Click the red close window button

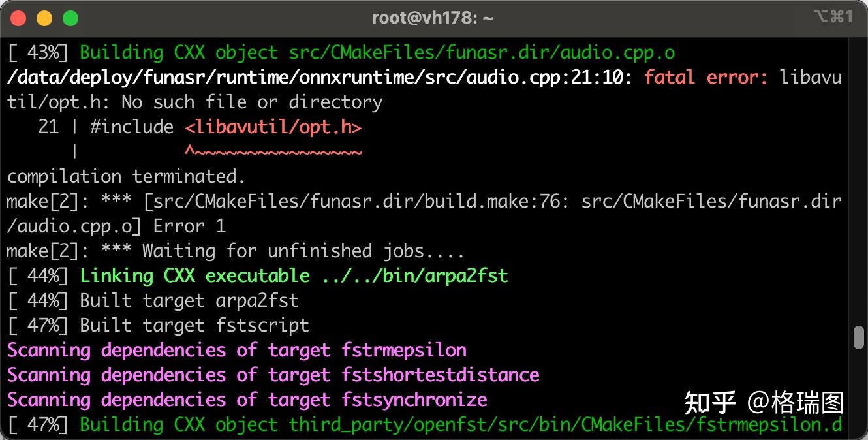point(18,18)
